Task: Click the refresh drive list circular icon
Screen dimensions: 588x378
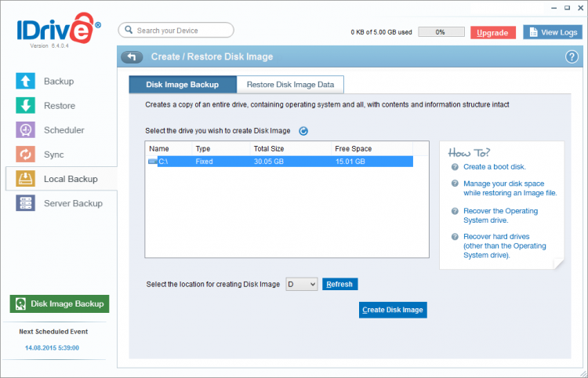Action: point(303,131)
